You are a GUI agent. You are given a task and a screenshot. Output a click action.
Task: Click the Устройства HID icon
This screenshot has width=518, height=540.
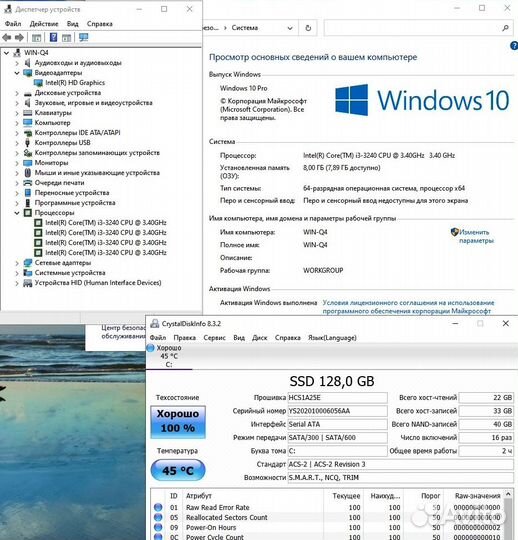pyautogui.click(x=28, y=283)
